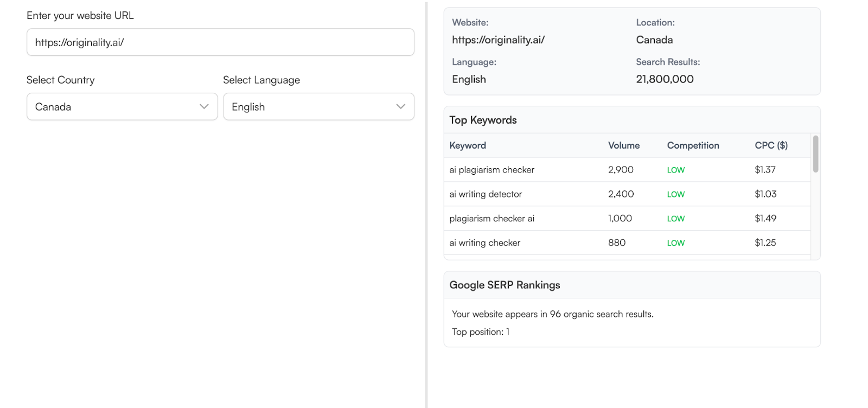Click the 'Top position: 1' text

[481, 332]
